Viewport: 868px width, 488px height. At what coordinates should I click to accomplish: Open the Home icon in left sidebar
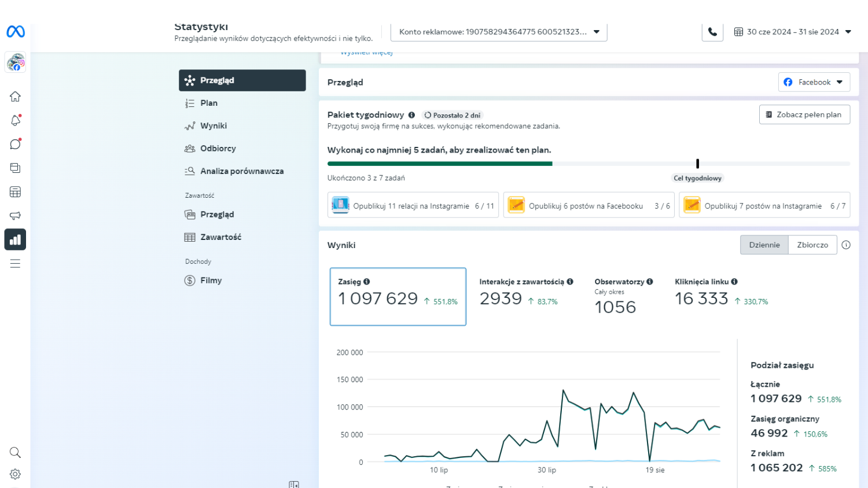15,97
